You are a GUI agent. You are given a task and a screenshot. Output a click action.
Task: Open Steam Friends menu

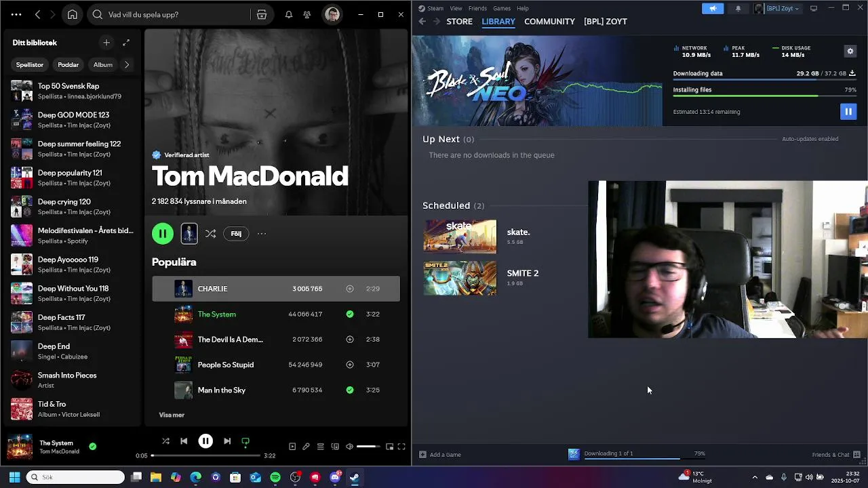pos(477,8)
